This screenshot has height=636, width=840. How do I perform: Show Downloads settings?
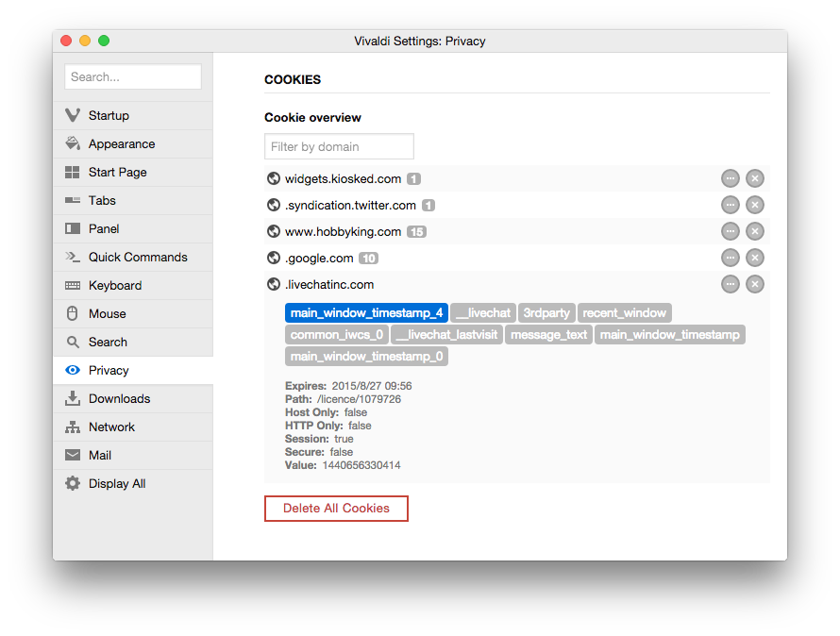(x=133, y=398)
